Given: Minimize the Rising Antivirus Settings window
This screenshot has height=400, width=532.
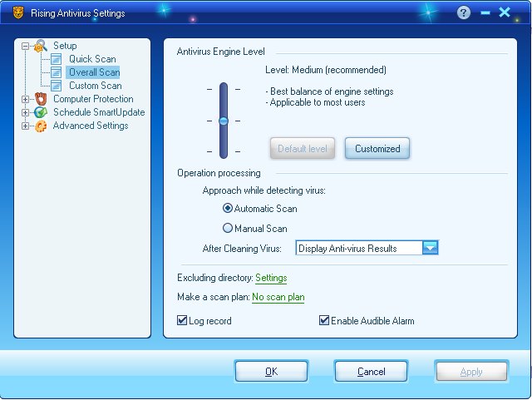Looking at the screenshot, I should pyautogui.click(x=485, y=13).
